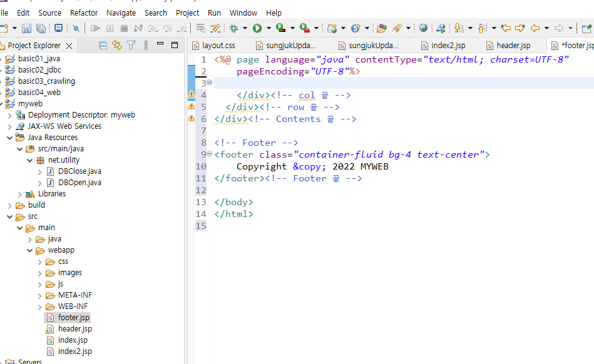594x364 pixels.
Task: Click the Launch Web Service Explorer icon
Action: (441, 28)
